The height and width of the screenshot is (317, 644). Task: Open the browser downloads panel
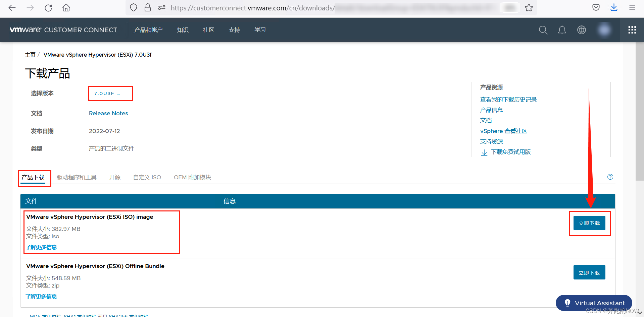point(614,7)
